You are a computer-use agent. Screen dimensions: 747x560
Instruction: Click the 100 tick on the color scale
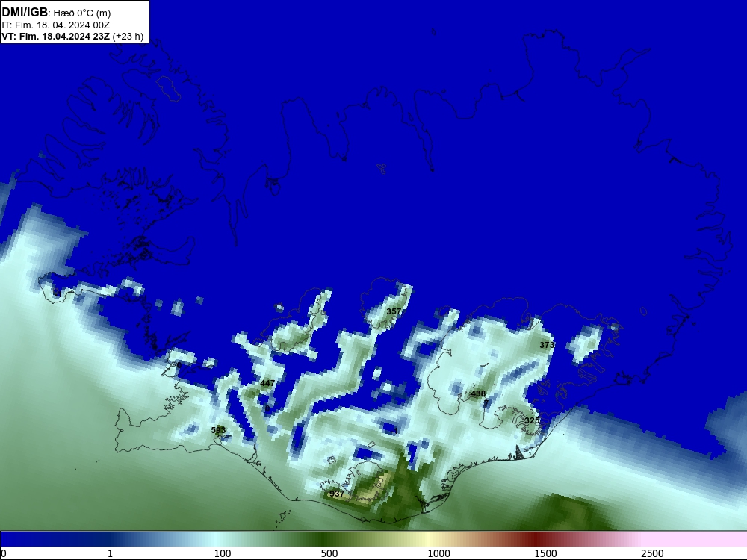(x=223, y=553)
